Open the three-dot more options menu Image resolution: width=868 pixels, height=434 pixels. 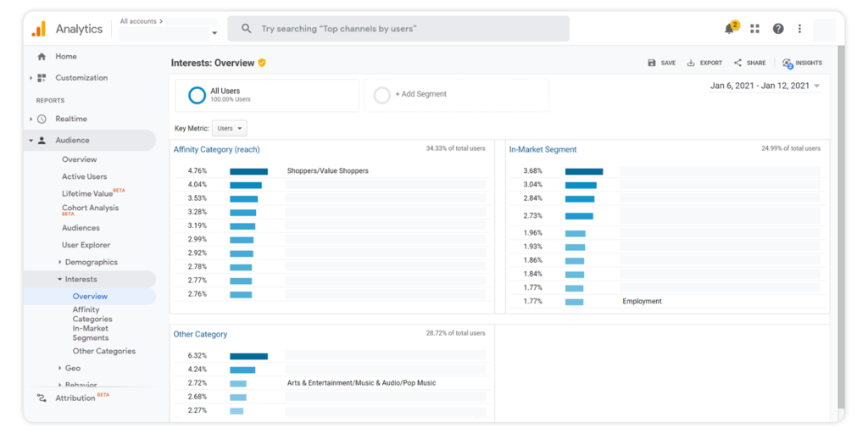pyautogui.click(x=799, y=29)
